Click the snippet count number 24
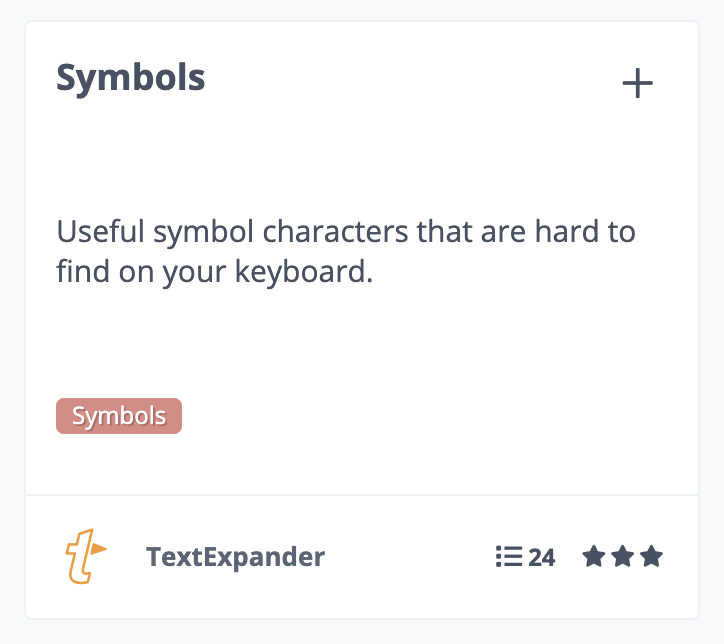This screenshot has height=644, width=724. [x=542, y=557]
